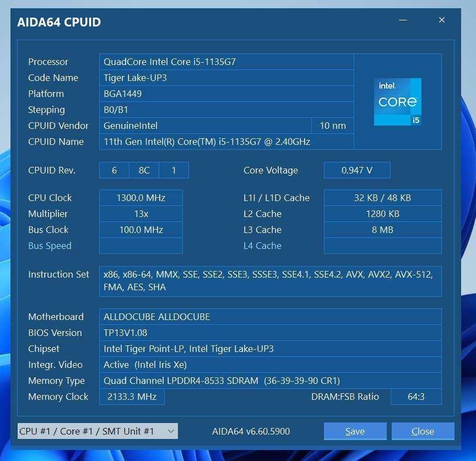This screenshot has height=461, width=476.
Task: Click the 10 nm process technology box
Action: 333,126
